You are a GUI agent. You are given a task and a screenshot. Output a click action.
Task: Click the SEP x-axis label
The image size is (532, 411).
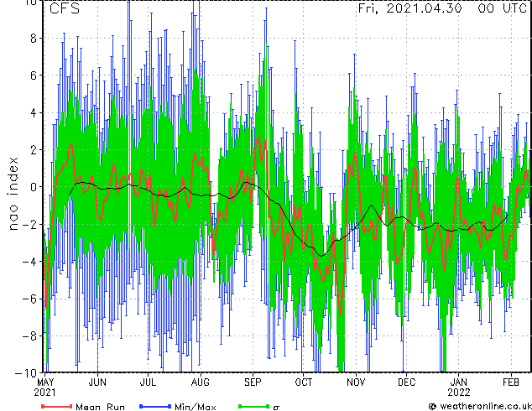[x=253, y=382]
